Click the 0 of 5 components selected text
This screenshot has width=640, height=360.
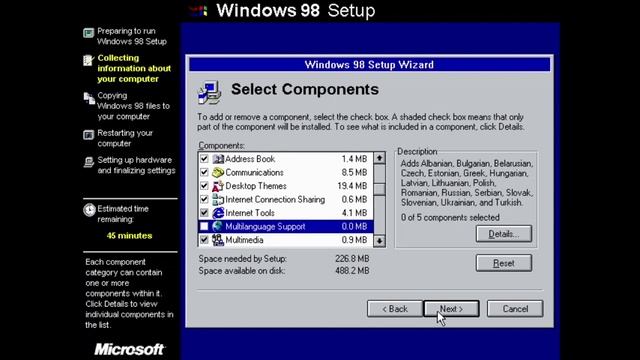click(x=450, y=218)
